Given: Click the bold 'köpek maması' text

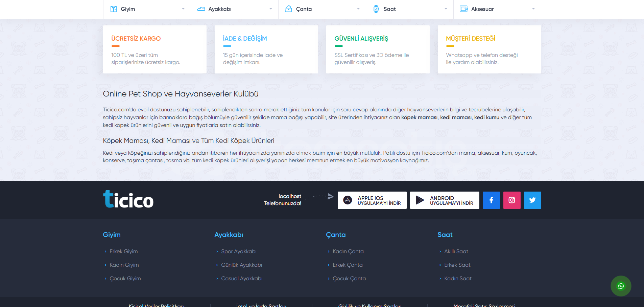Looking at the screenshot, I should 419,117.
